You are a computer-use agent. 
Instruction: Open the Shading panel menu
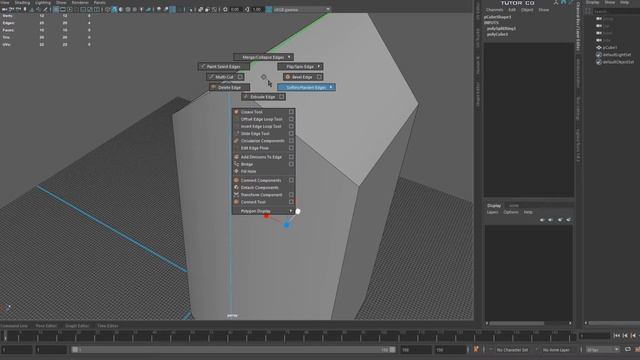22,2
